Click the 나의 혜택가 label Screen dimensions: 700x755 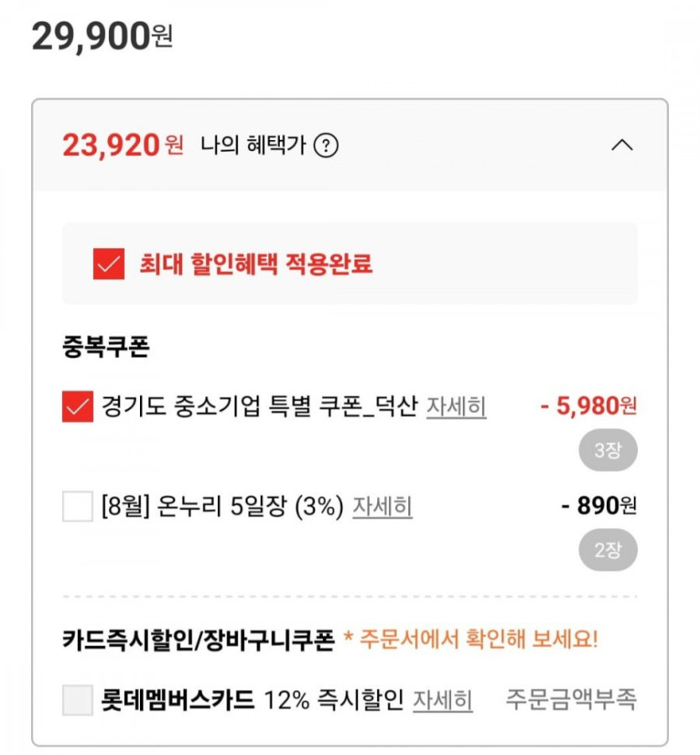[x=252, y=146]
